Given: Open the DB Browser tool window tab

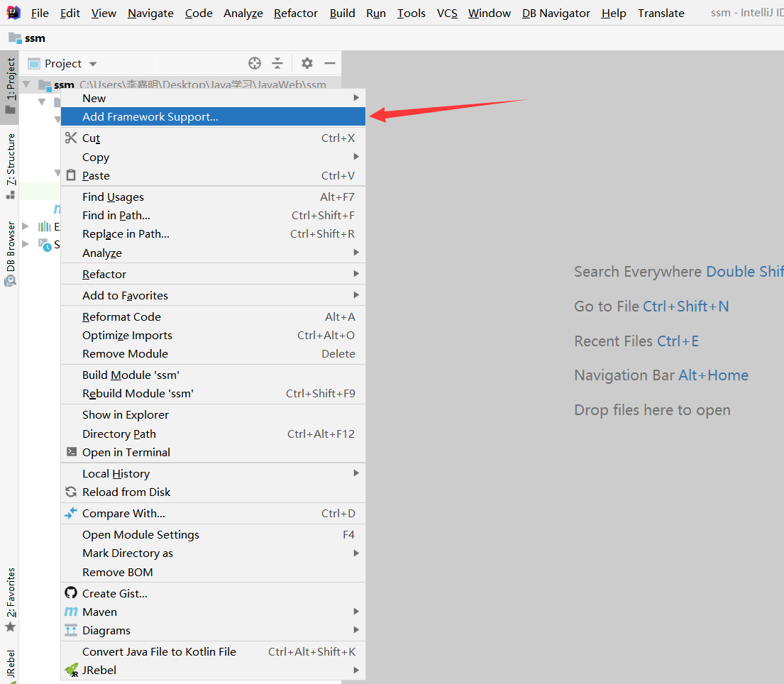Looking at the screenshot, I should click(x=10, y=253).
